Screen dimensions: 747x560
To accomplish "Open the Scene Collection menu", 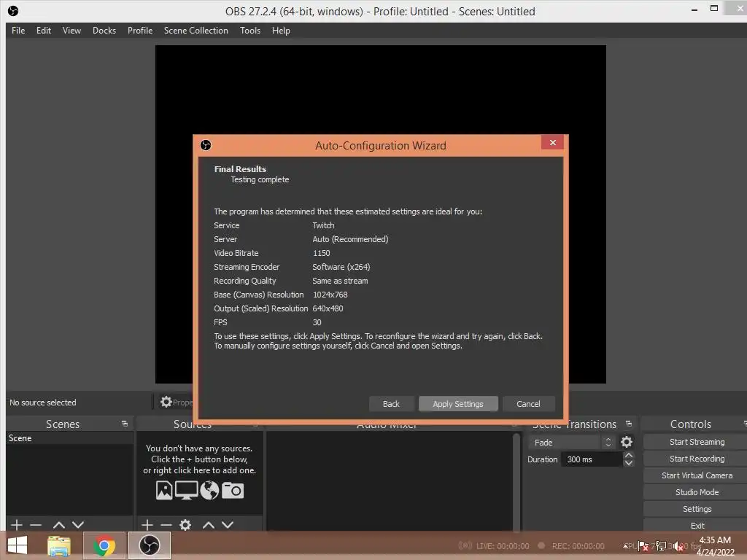I will click(x=196, y=31).
